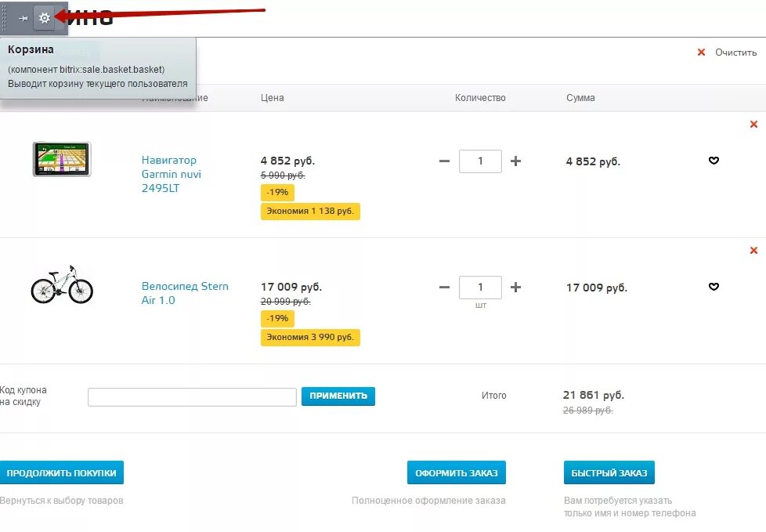766x532 pixels.
Task: Remove Навигатор Garmin from basket
Action: point(753,124)
